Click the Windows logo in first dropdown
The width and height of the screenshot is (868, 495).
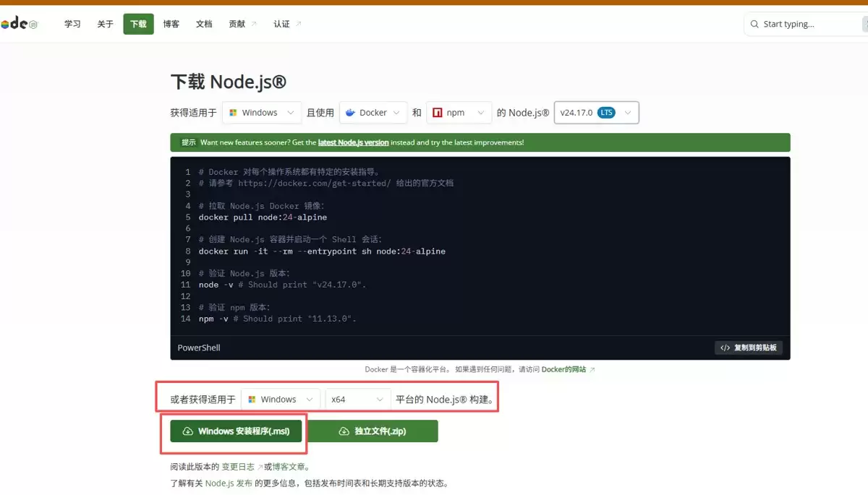[233, 113]
